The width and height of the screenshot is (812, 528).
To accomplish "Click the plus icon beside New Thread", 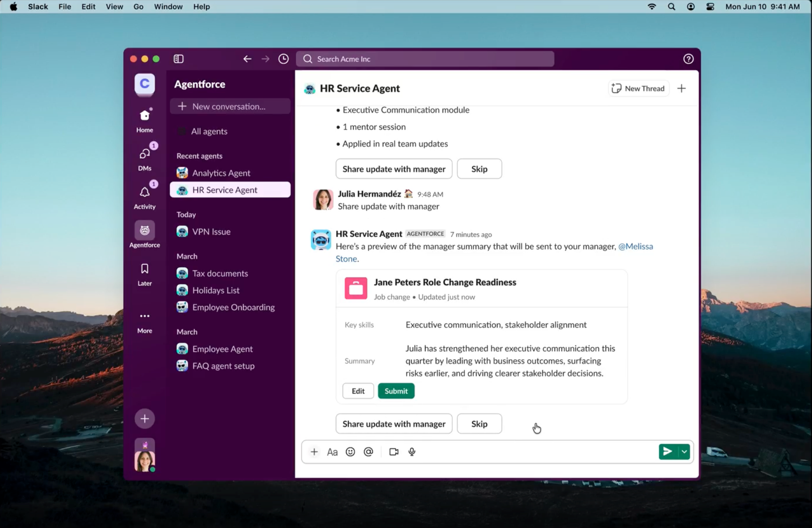I will tap(682, 88).
